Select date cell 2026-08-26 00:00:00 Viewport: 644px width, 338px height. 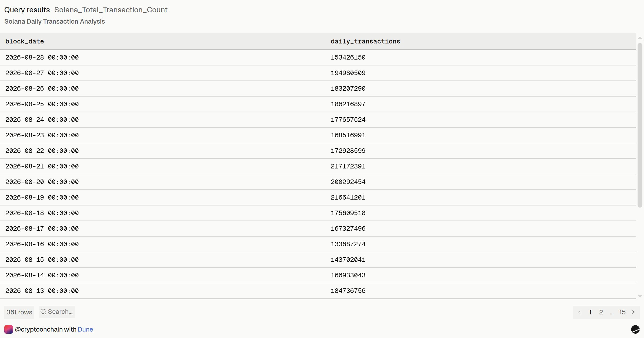(42, 89)
